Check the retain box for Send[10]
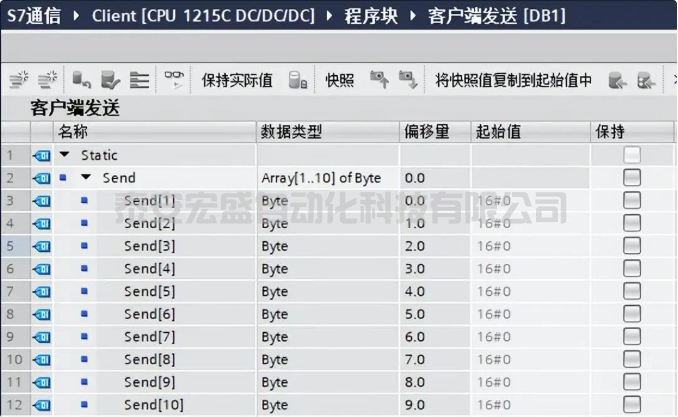The image size is (678, 417). (x=631, y=405)
